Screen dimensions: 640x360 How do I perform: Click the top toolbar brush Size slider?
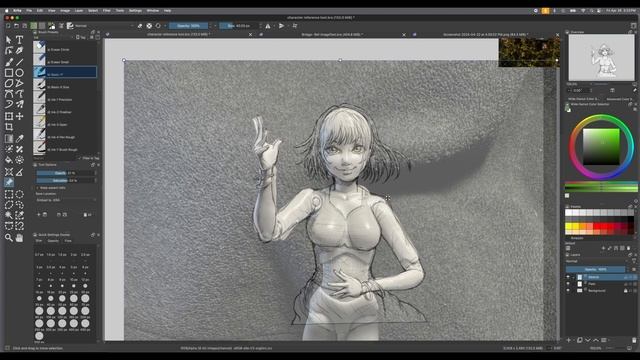click(239, 26)
